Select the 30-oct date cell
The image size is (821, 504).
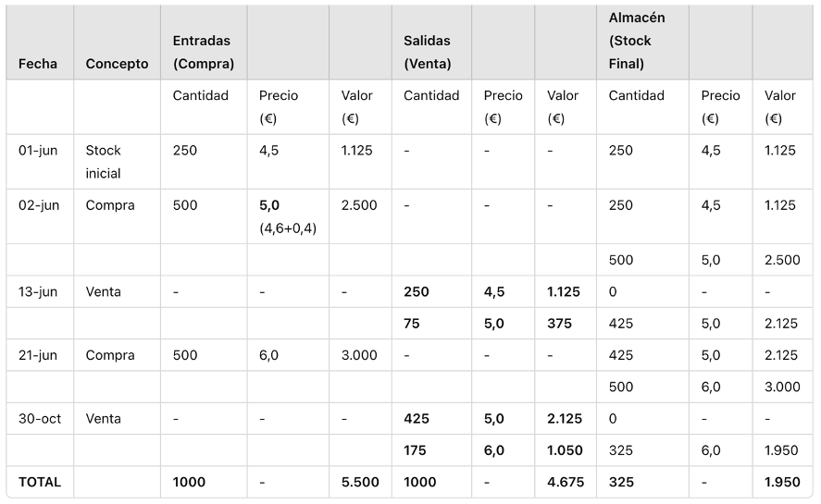coord(40,419)
